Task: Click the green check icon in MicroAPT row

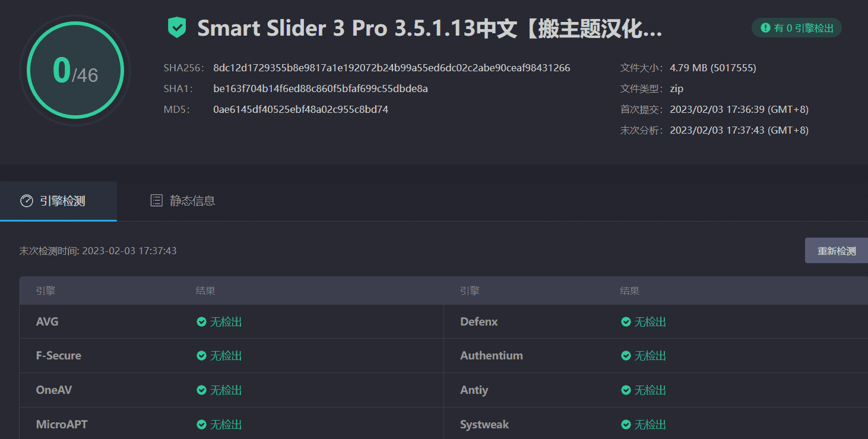Action: (x=202, y=425)
